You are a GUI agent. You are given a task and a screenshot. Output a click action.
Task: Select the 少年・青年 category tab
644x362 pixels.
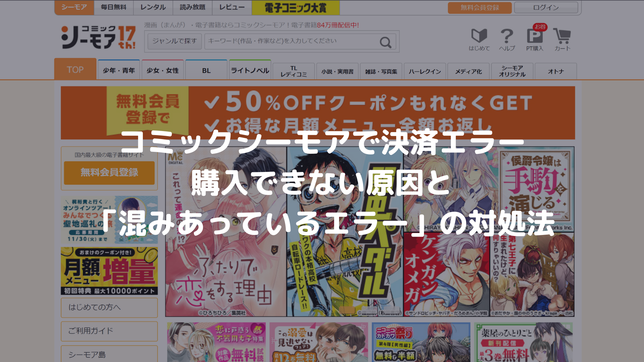click(x=119, y=70)
